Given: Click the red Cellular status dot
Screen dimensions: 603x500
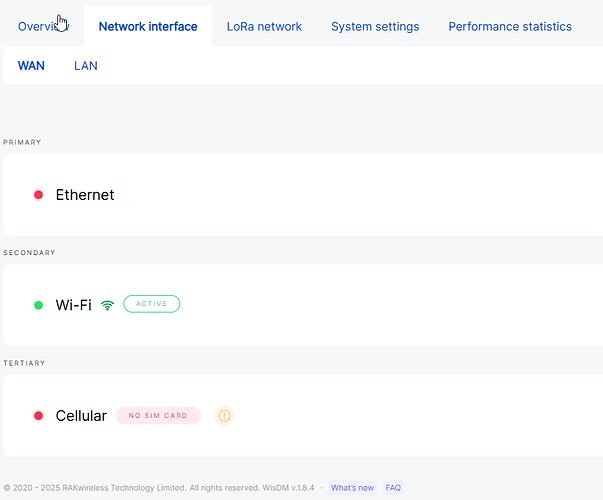Looking at the screenshot, I should pos(38,415).
